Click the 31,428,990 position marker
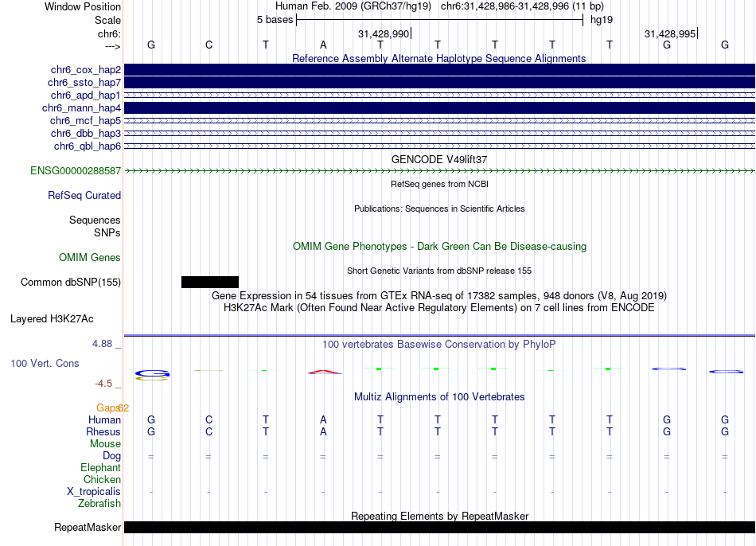Viewport: 756px width, 546px height. 384,33
